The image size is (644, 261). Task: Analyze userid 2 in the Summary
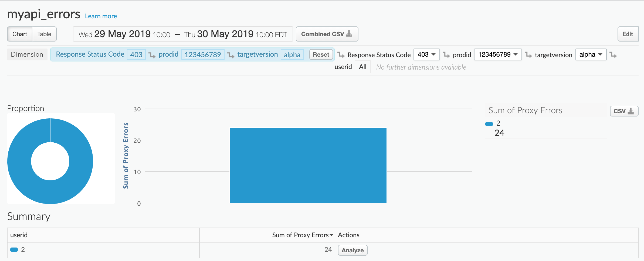click(x=352, y=250)
